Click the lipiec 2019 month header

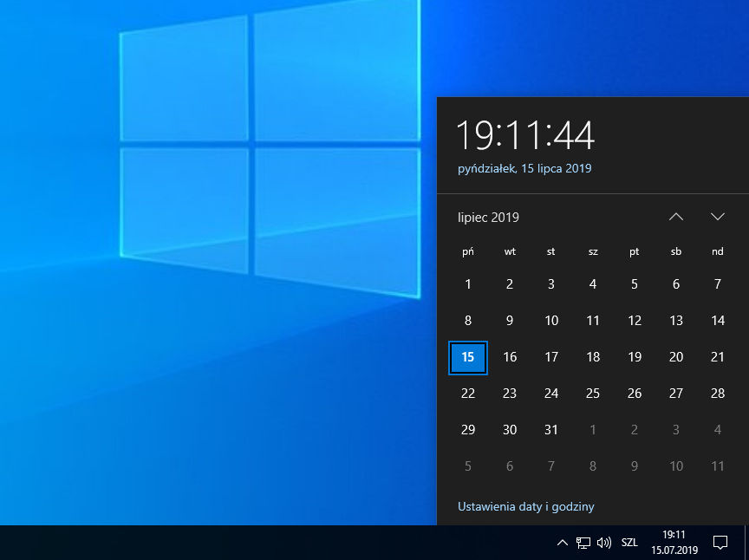(x=489, y=218)
